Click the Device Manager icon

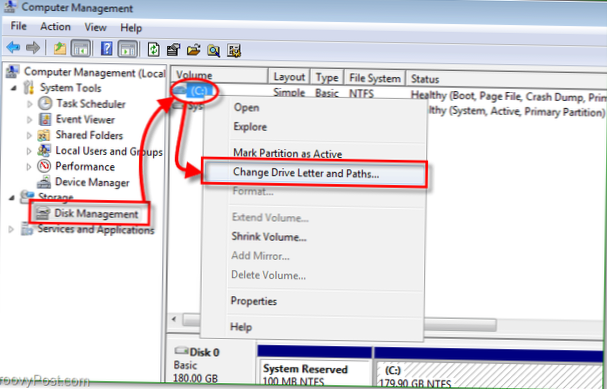(44, 182)
